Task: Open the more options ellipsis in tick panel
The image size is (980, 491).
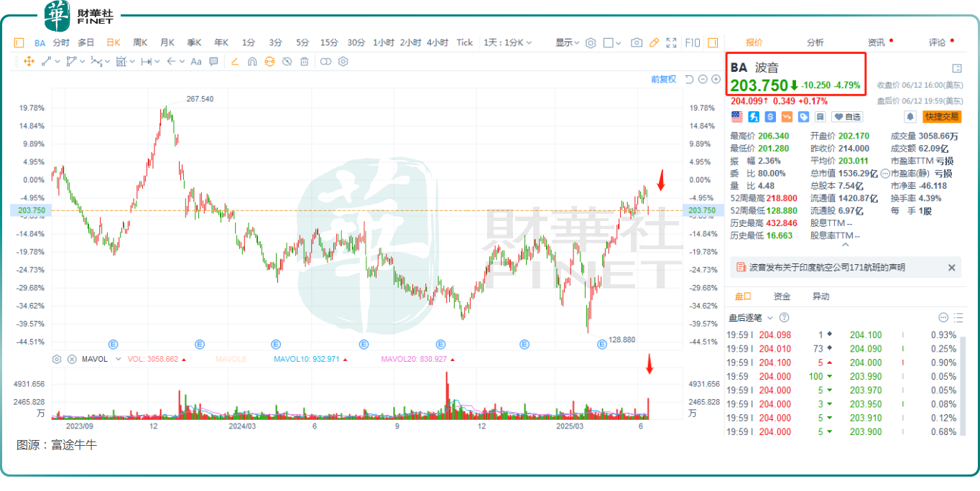Action: point(943,317)
